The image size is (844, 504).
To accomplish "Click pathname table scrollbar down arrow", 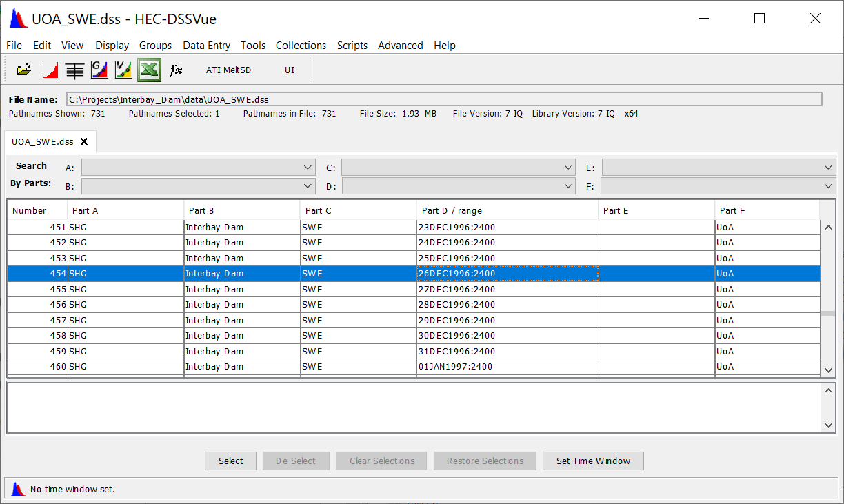I will (x=828, y=370).
